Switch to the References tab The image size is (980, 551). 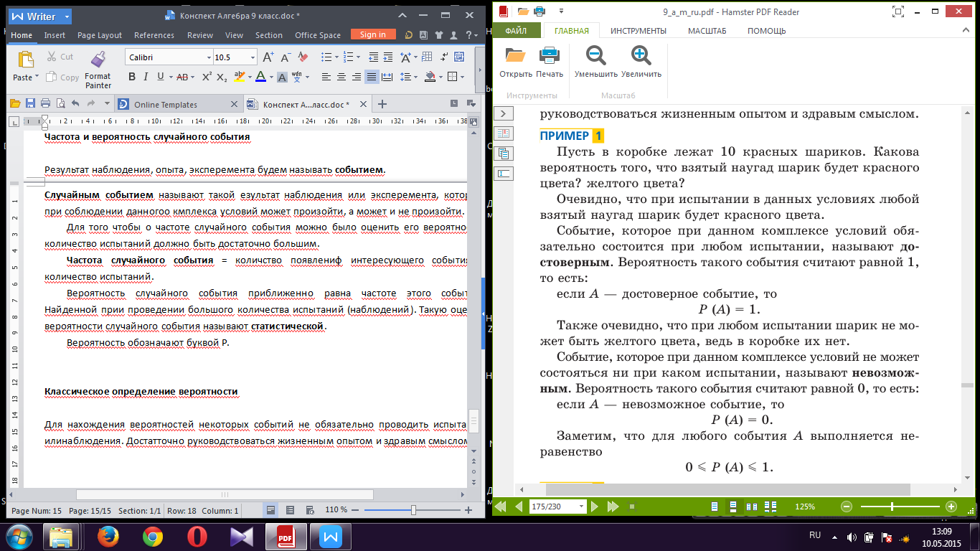tap(154, 35)
